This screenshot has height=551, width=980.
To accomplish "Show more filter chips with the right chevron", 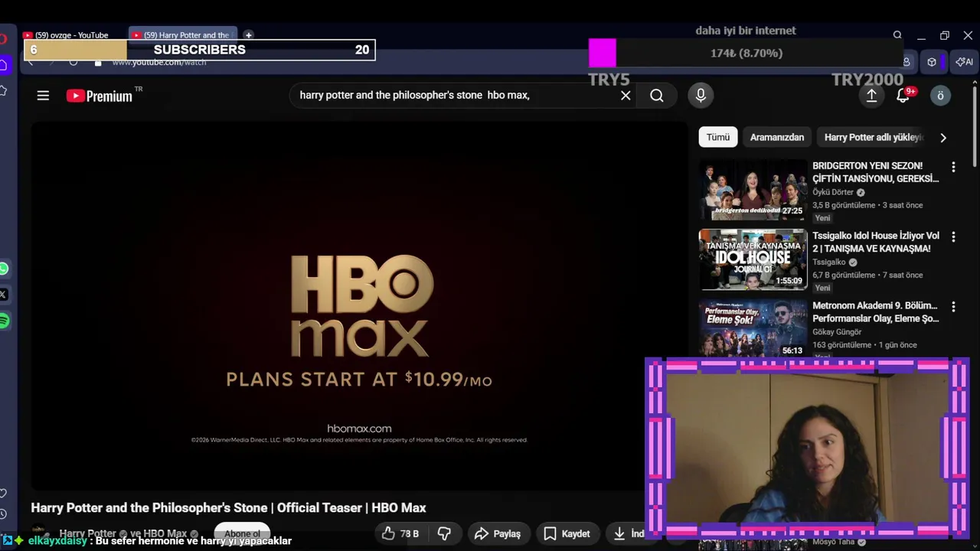I will click(943, 138).
